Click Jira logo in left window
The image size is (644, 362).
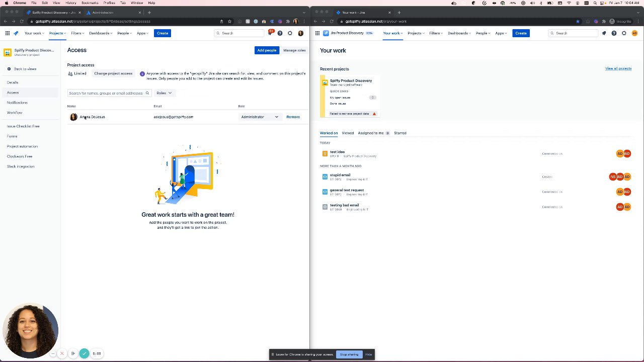16,33
